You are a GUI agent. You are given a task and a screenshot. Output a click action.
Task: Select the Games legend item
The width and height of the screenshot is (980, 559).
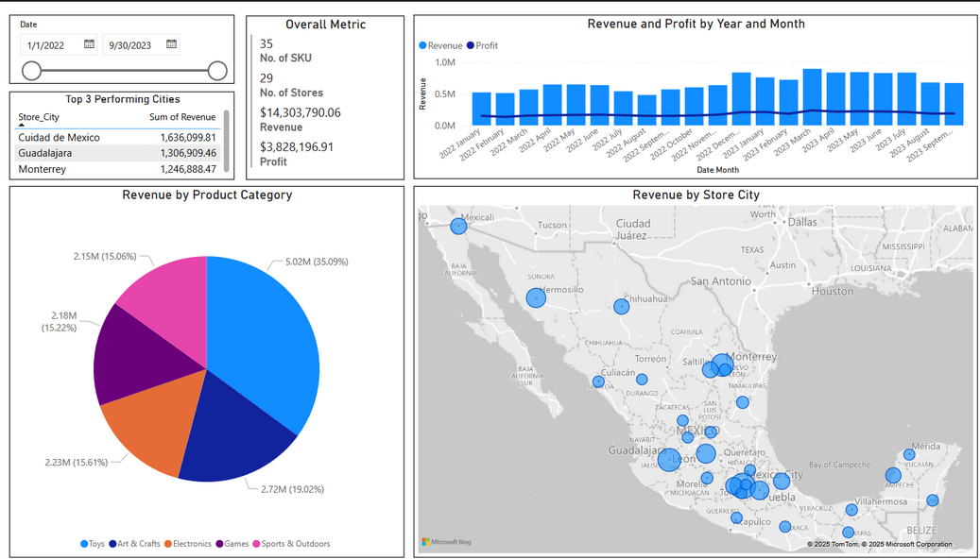(234, 544)
